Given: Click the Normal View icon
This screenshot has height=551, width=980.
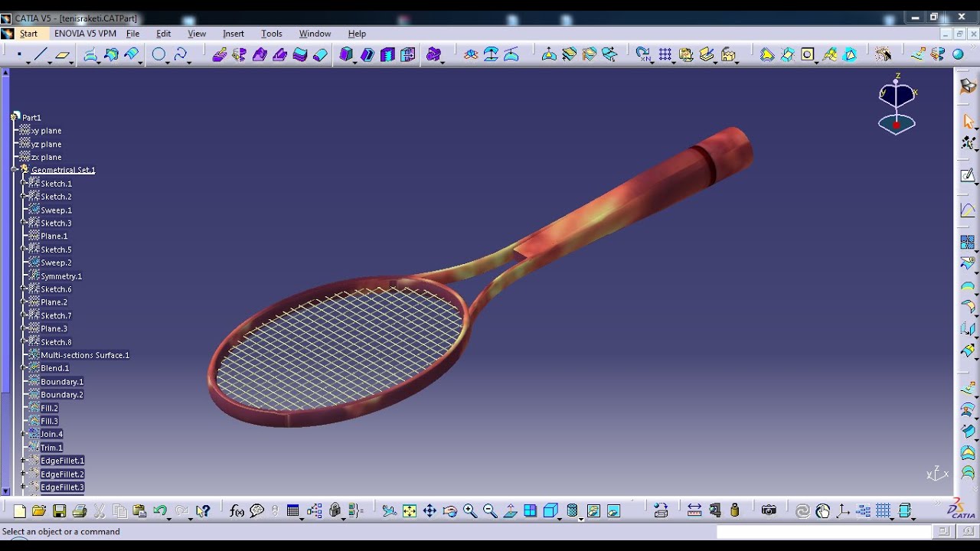Looking at the screenshot, I should [511, 511].
